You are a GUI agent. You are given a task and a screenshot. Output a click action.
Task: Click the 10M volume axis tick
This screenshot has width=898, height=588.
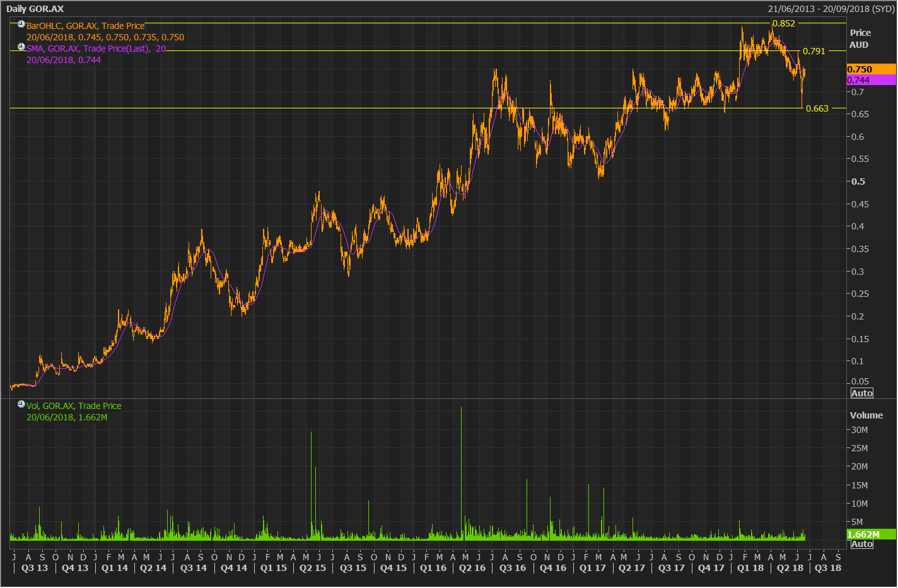[x=860, y=504]
